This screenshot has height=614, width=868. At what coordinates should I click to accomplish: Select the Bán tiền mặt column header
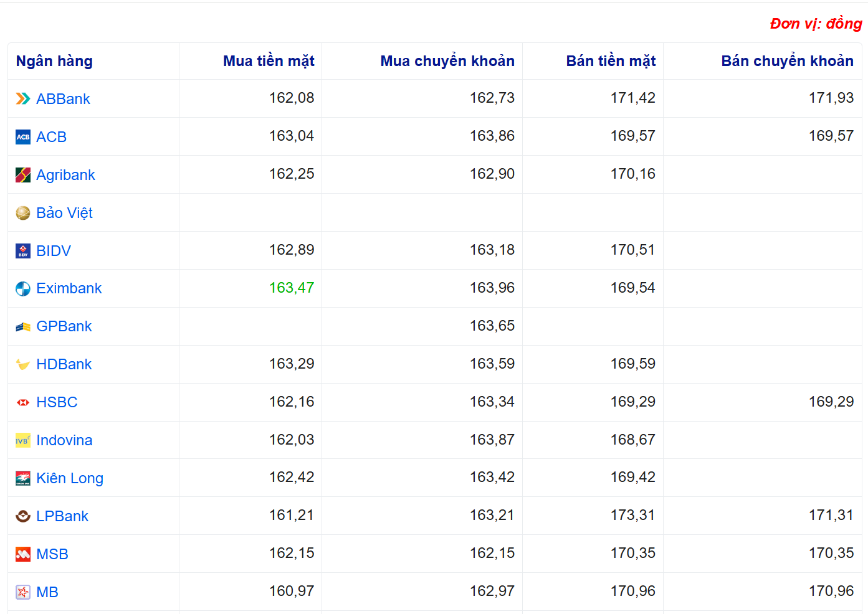pos(611,61)
